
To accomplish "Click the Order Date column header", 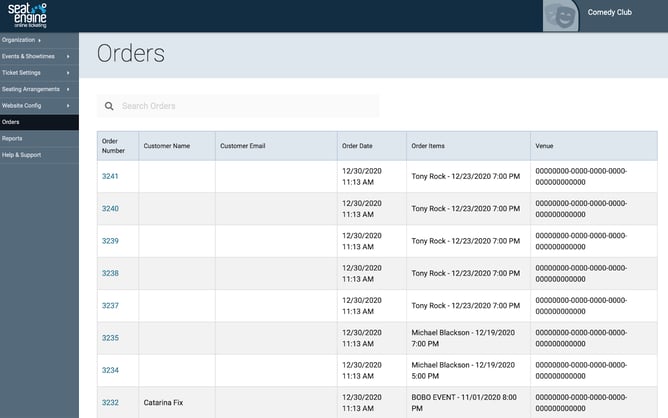I will (357, 146).
